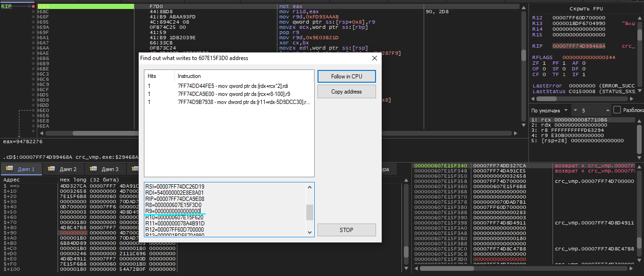Toggle CF flag in registers panel

(539, 74)
